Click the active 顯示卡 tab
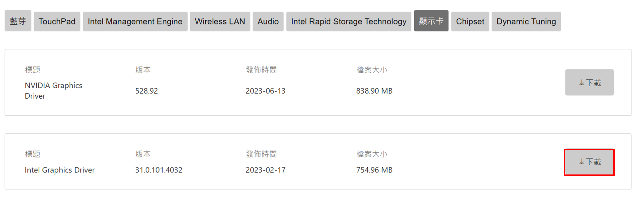The height and width of the screenshot is (200, 644). point(431,21)
